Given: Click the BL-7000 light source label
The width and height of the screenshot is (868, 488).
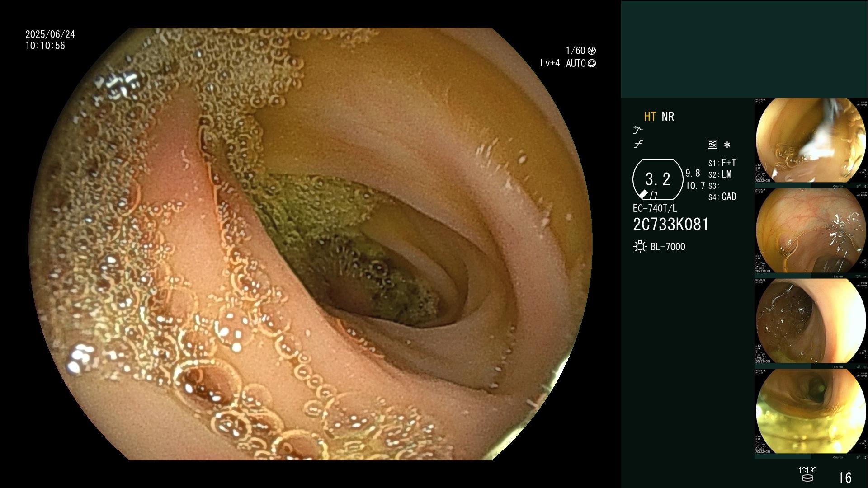Looking at the screenshot, I should 668,247.
